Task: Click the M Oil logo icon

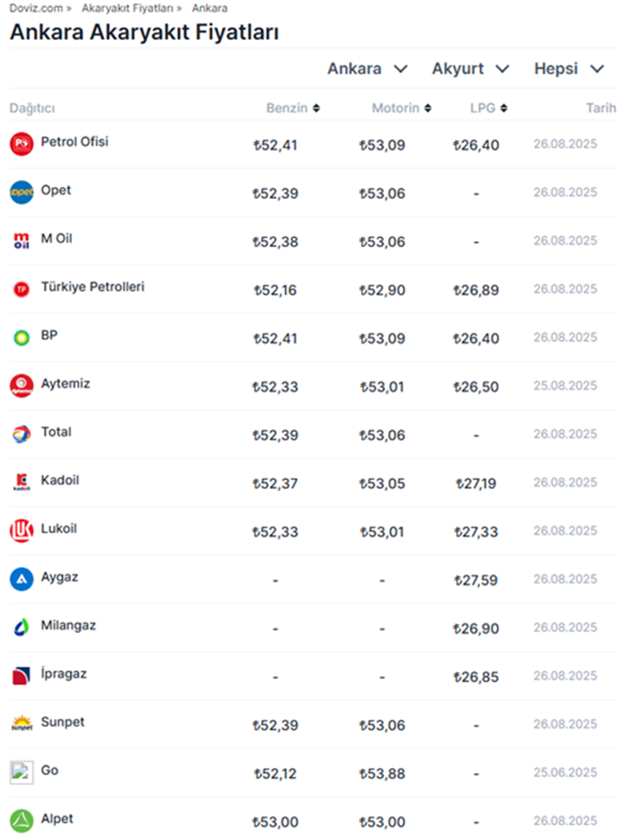Action: [21, 240]
